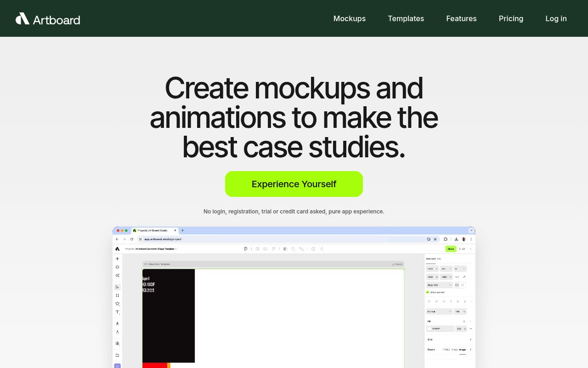Add a grid with the Grid plus icon

click(x=470, y=339)
